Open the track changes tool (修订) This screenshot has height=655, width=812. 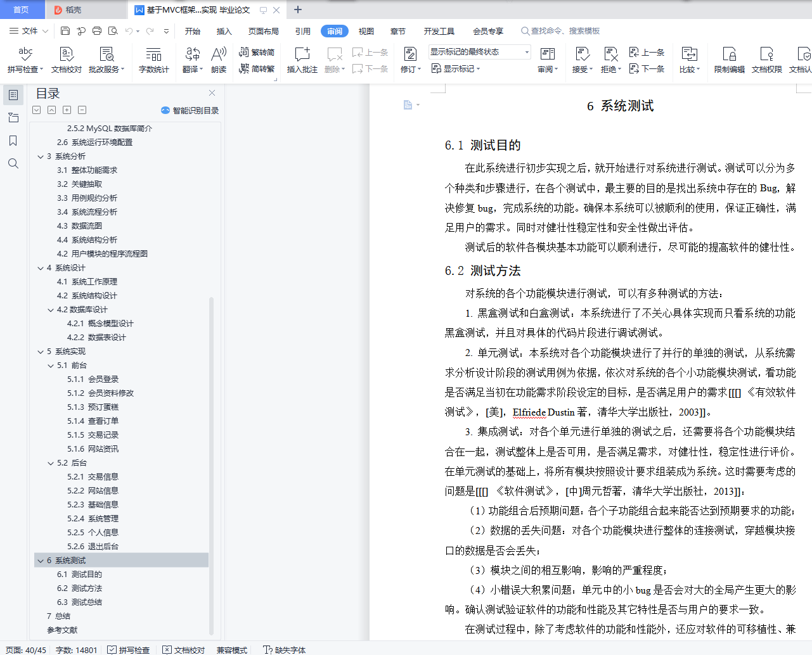pos(410,60)
